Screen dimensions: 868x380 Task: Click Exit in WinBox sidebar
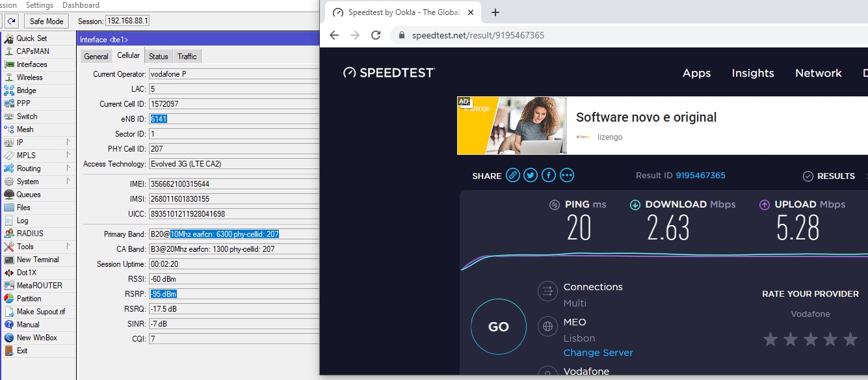tap(22, 351)
